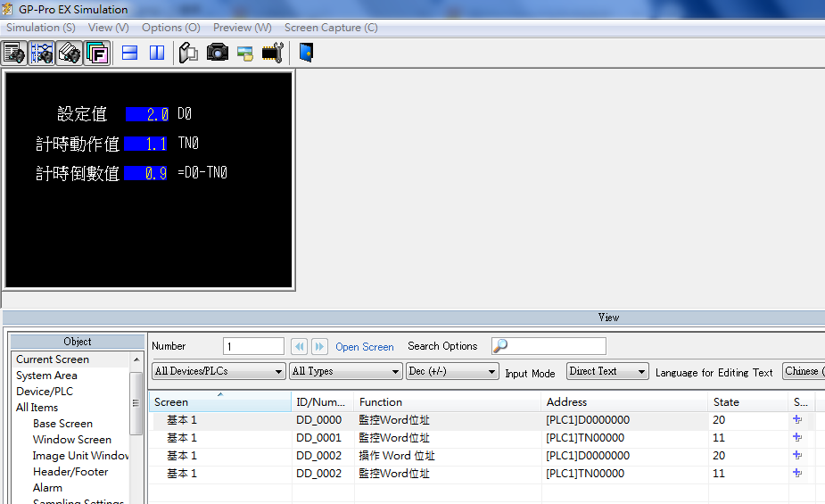Click the Open Screen link
Screen dimensions: 825x504
[x=364, y=347]
